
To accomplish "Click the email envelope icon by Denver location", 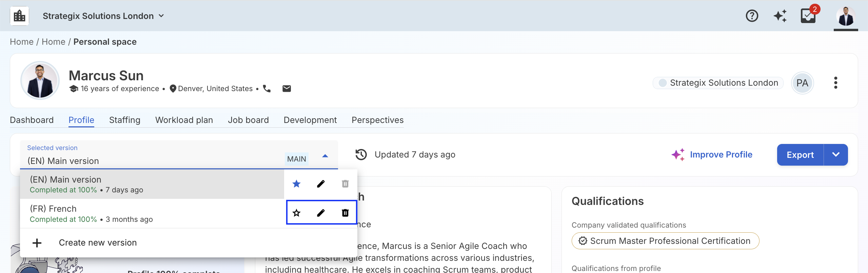I will point(287,88).
